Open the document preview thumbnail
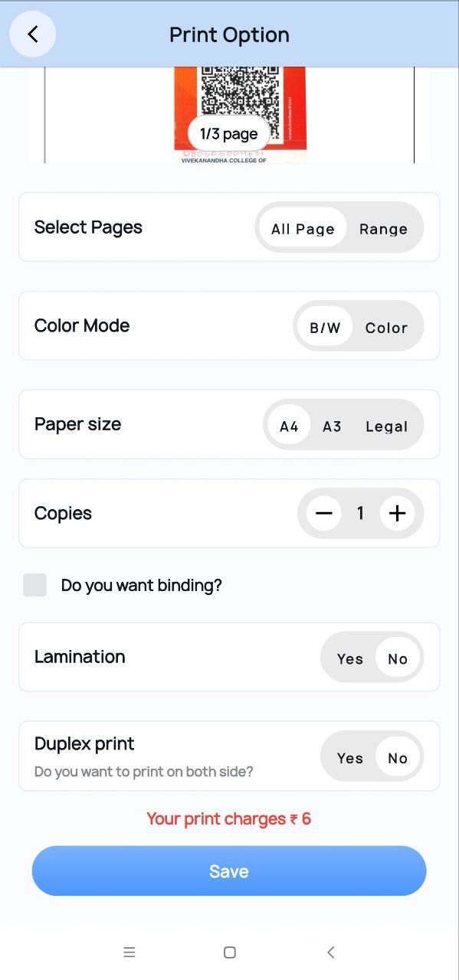 coord(229,115)
